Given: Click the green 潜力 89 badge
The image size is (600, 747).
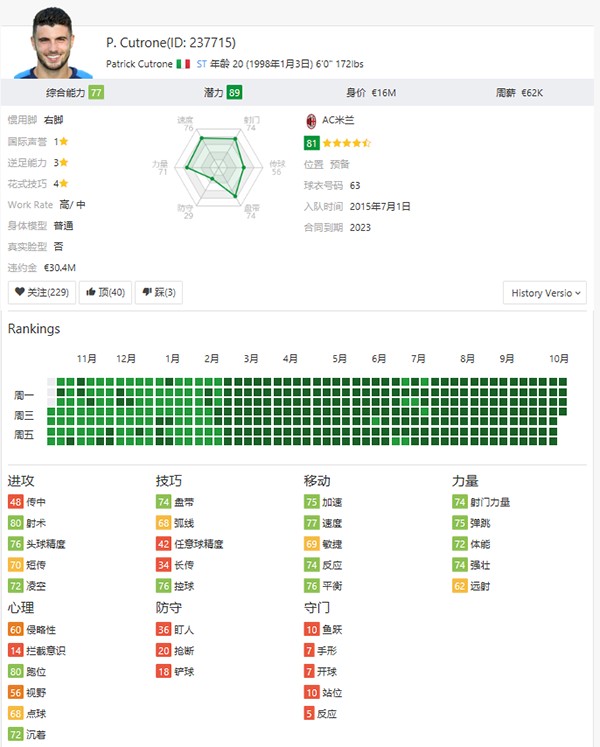Looking at the screenshot, I should 234,93.
